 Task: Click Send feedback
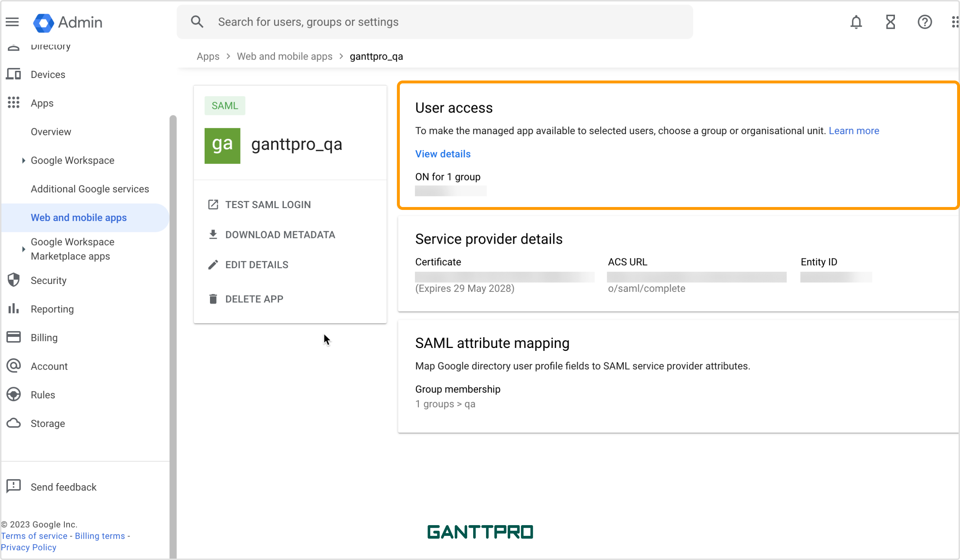click(64, 487)
